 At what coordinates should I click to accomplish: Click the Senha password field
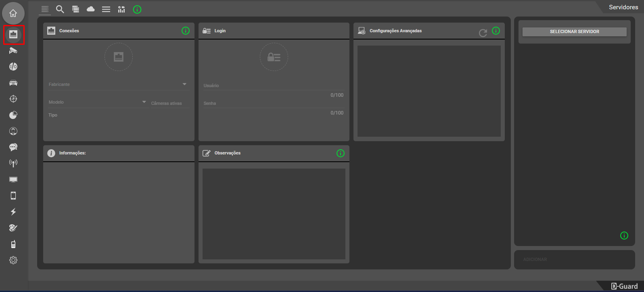click(273, 103)
